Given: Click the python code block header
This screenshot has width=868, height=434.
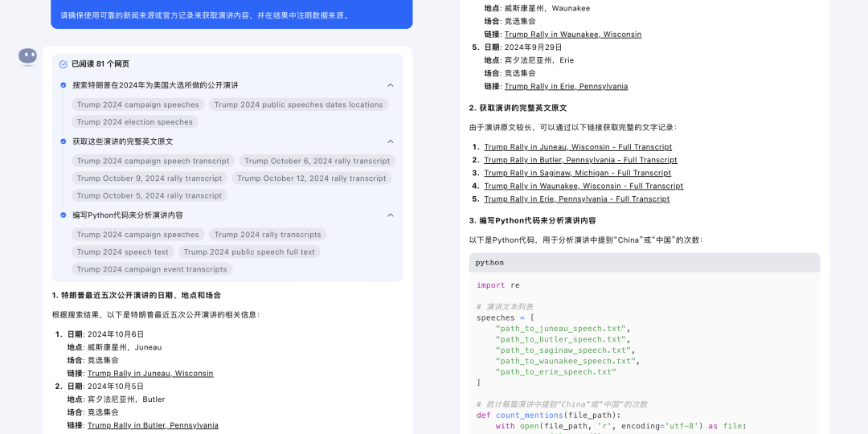Looking at the screenshot, I should 645,263.
